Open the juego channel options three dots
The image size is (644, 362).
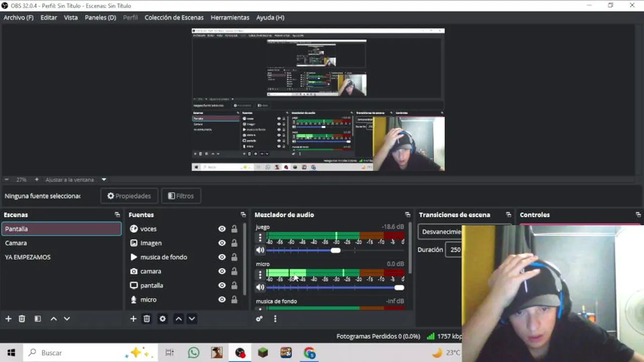pos(260,237)
